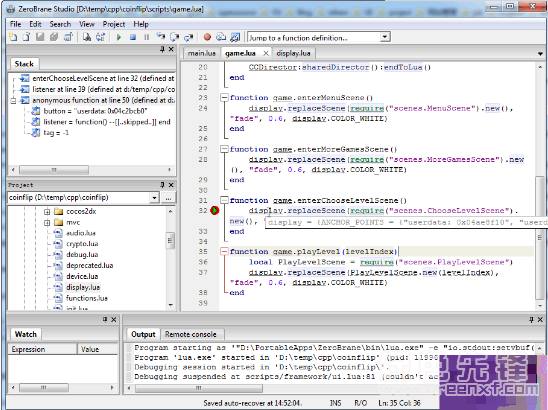The height and width of the screenshot is (410, 548).
Task: Switch to the display.lua tab
Action: tap(293, 53)
